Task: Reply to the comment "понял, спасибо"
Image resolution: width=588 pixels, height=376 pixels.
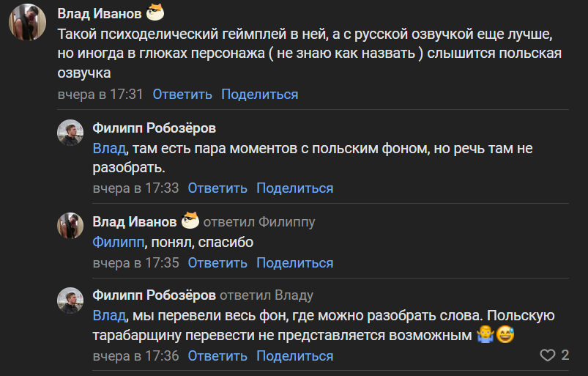Action: point(217,263)
